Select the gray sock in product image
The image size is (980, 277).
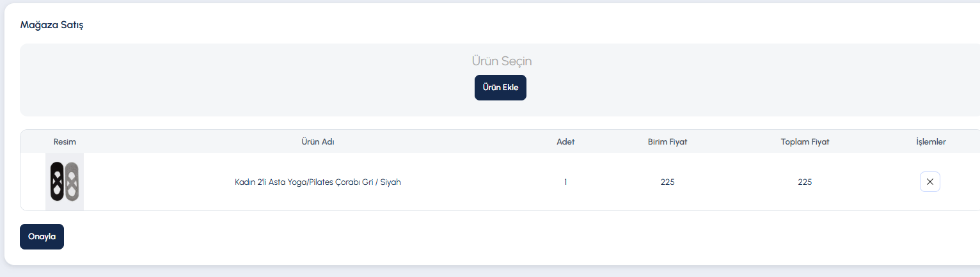pyautogui.click(x=72, y=182)
